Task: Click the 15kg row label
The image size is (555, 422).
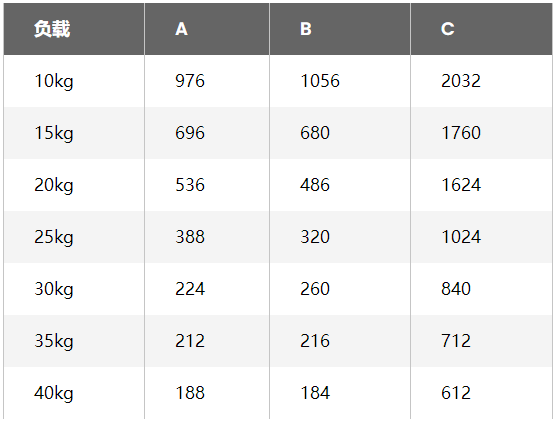Action: click(54, 133)
